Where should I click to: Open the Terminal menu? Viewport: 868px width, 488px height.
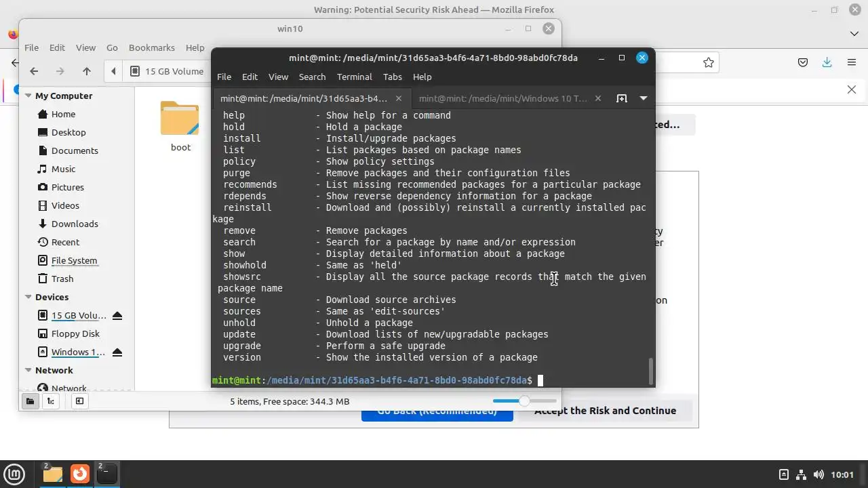point(354,77)
